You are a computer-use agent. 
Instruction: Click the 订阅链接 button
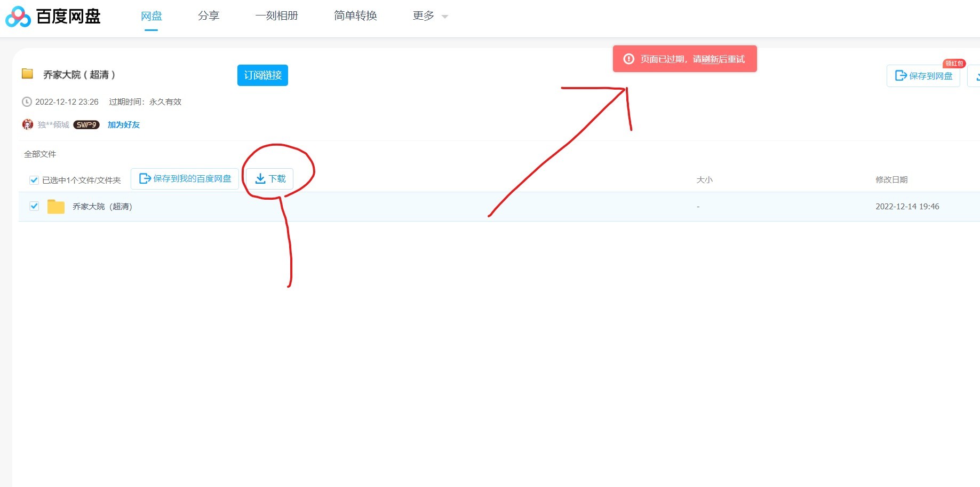click(262, 75)
